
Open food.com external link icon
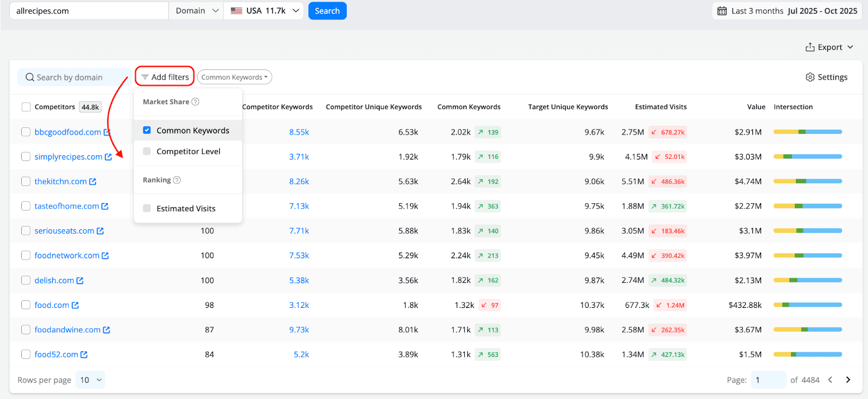tap(75, 305)
